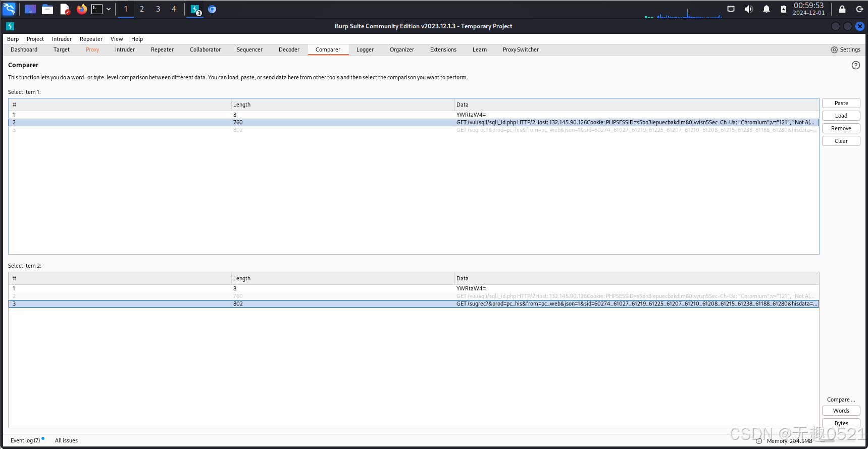Click the clock showing 00:59:53

point(808,9)
